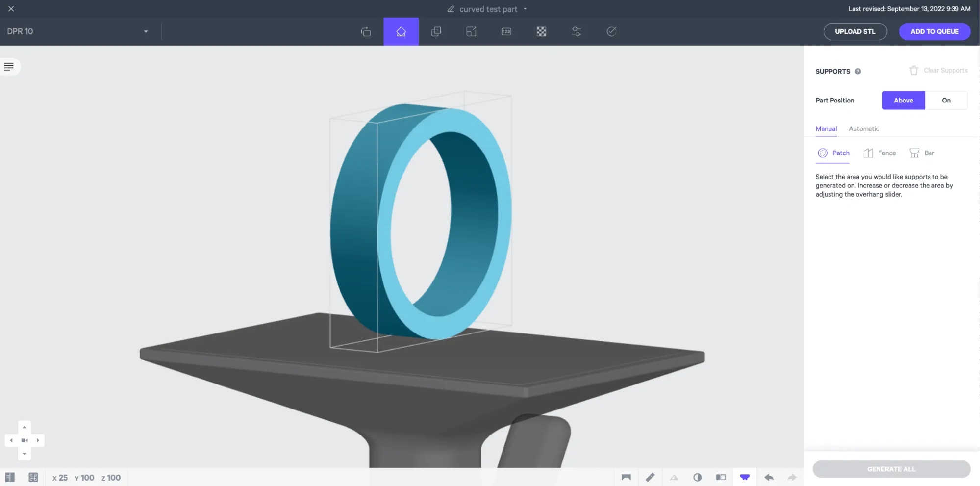Click the checkmark validation tool
Screen dimensions: 980x486
[x=611, y=31]
